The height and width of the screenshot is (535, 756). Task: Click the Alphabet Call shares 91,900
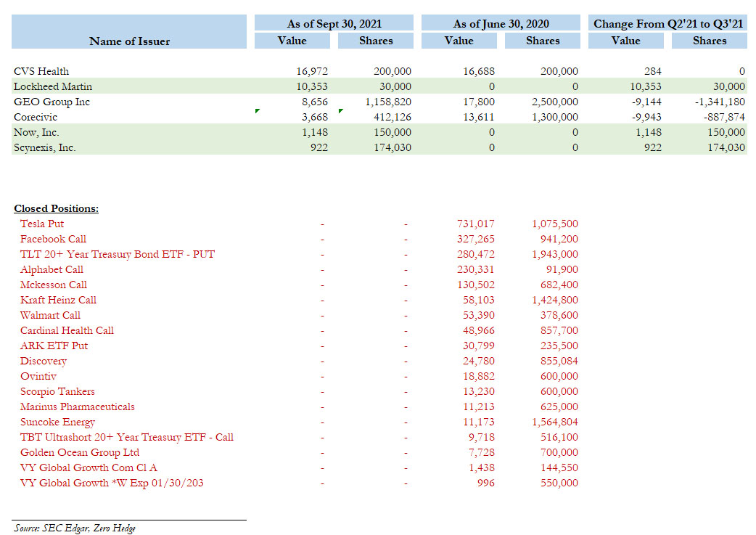[x=559, y=269]
